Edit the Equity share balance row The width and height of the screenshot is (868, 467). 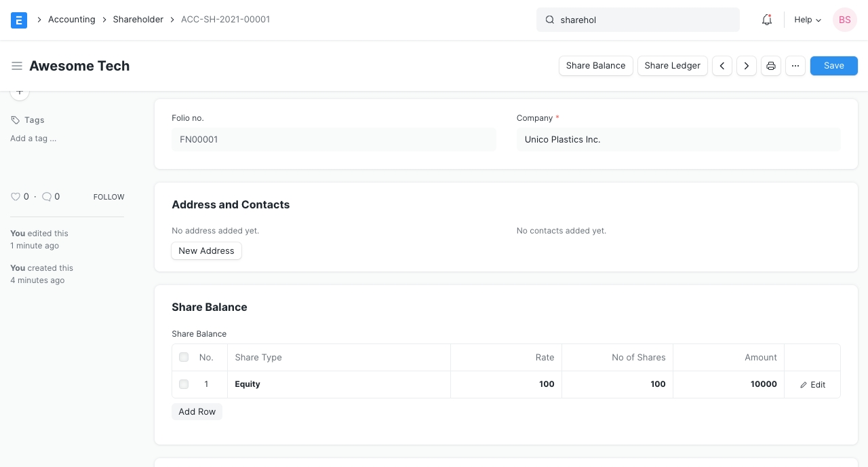click(812, 384)
